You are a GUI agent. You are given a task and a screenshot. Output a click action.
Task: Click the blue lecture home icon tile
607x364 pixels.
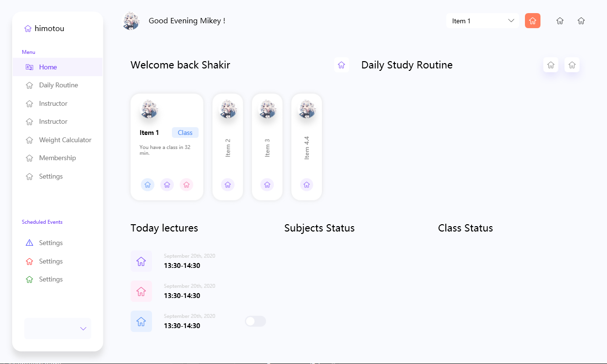point(141,321)
